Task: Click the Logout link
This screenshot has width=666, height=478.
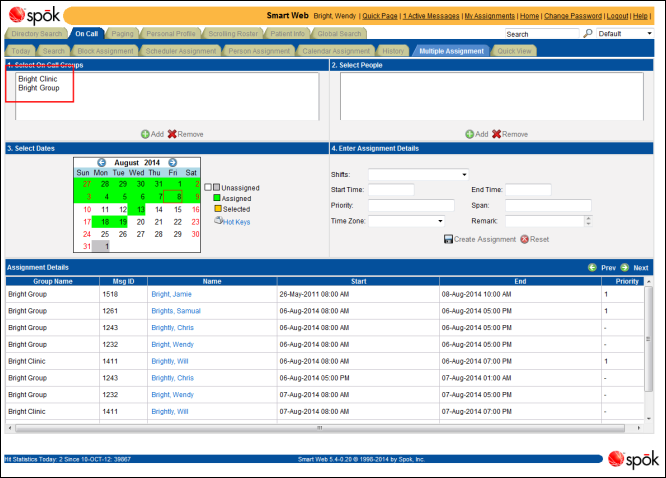Action: (617, 16)
